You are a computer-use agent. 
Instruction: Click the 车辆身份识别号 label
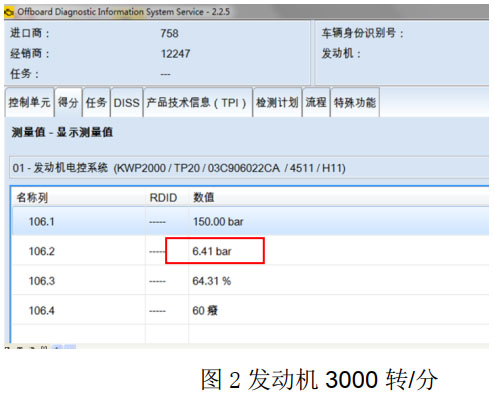point(362,33)
